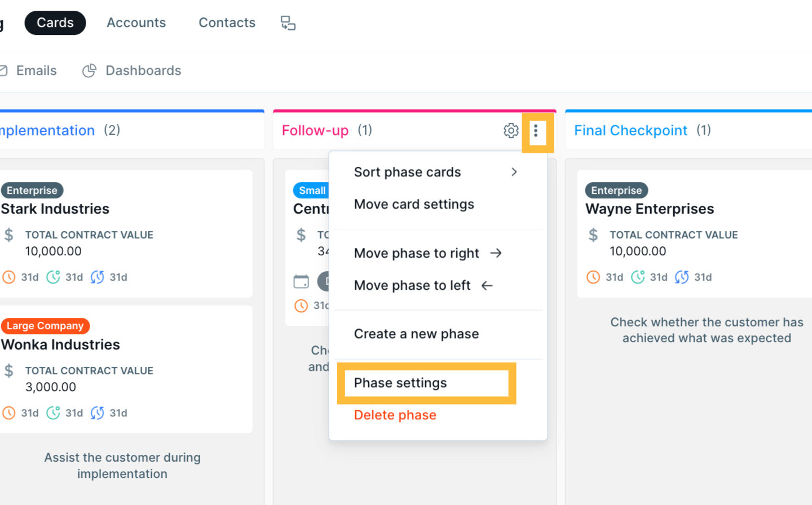The width and height of the screenshot is (812, 505).
Task: Click the three-dot menu on Follow-up phase
Action: click(536, 131)
